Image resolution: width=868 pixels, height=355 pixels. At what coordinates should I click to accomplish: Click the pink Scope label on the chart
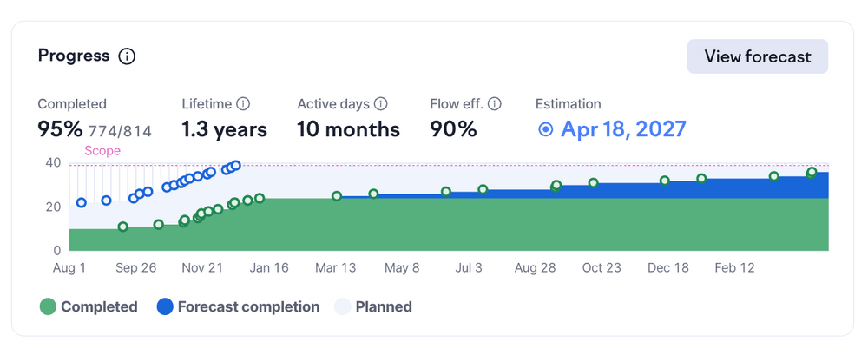pos(102,151)
